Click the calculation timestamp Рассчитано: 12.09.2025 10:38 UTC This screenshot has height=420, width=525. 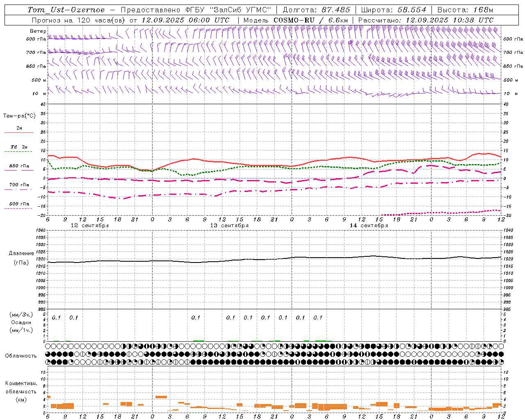click(426, 20)
